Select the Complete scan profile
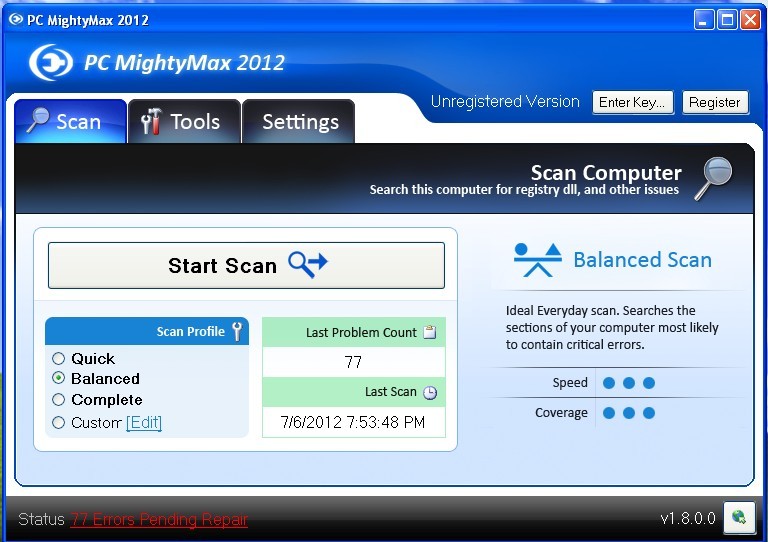This screenshot has height=542, width=768. coord(58,400)
